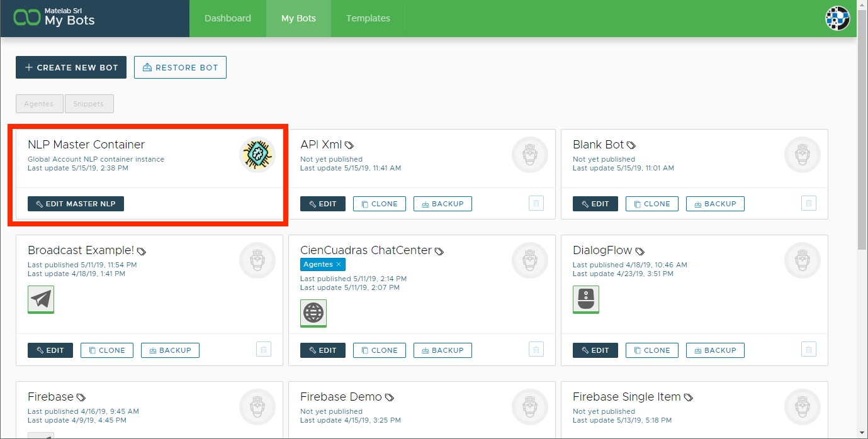
Task: Click the tag icon next to Blank Bot
Action: click(631, 145)
